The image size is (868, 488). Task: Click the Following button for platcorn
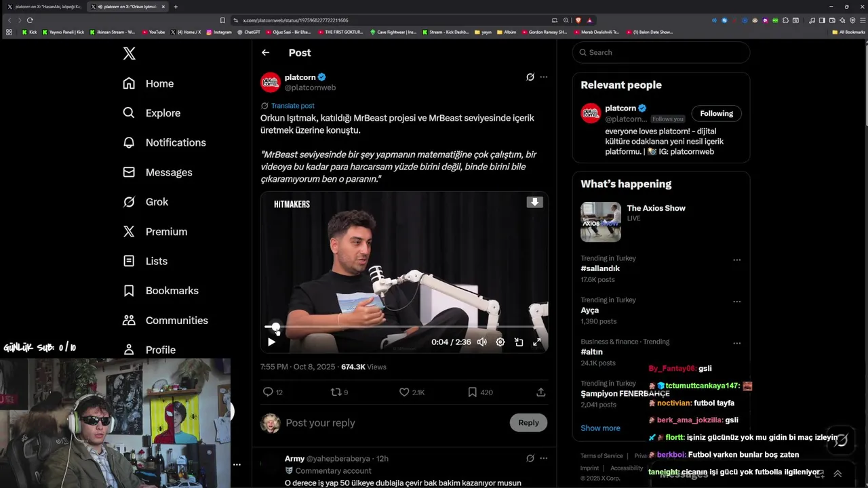(716, 114)
